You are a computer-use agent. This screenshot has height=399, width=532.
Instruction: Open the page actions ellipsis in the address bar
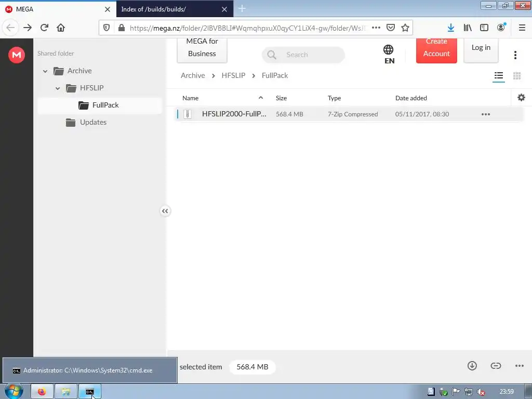[x=376, y=28]
